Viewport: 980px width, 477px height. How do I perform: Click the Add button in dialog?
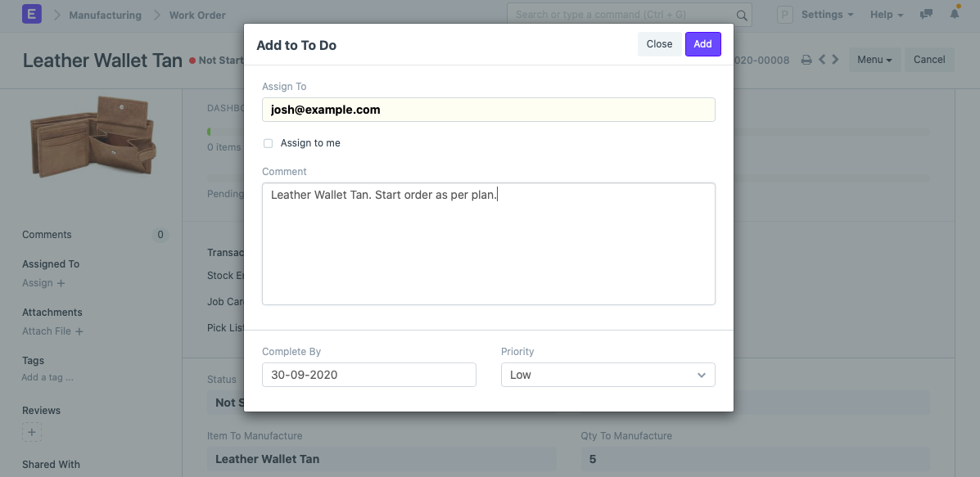[702, 43]
